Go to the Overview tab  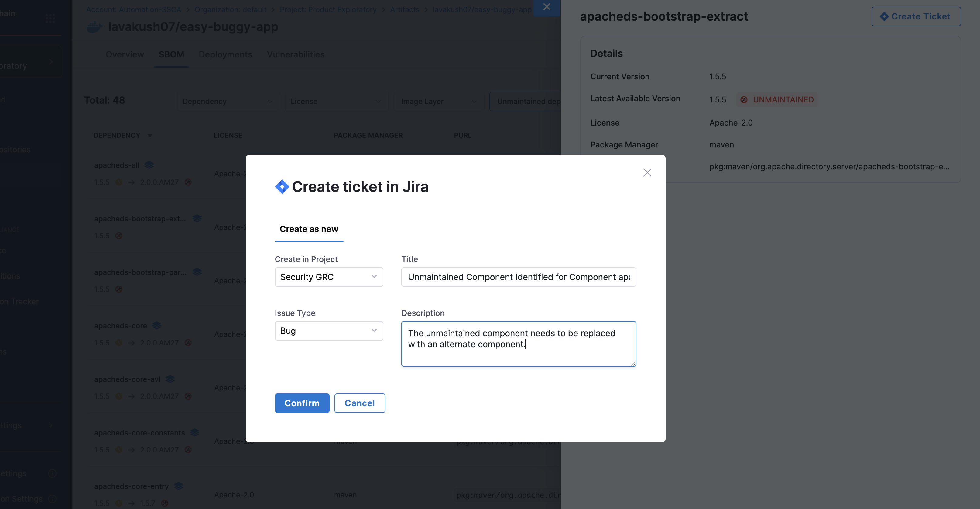(125, 54)
